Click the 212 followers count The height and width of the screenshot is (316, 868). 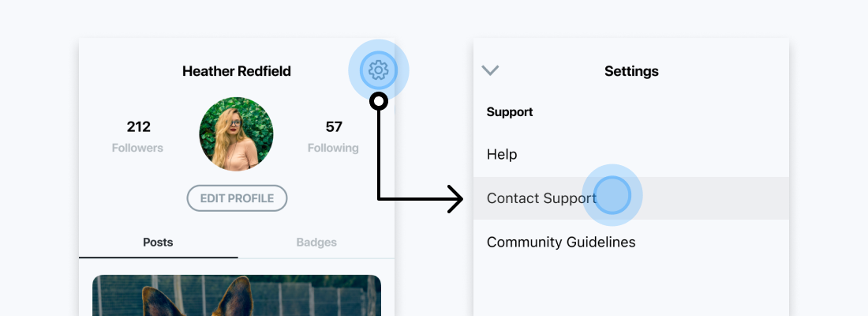138,127
